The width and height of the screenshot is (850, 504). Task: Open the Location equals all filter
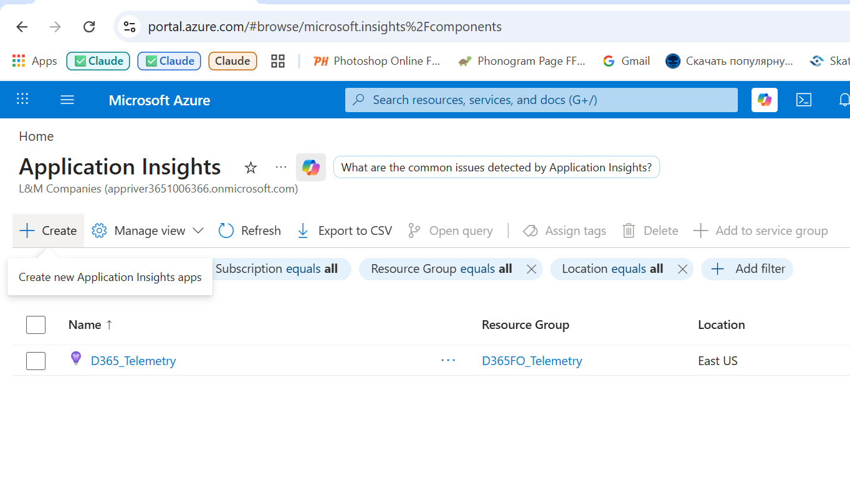coord(613,269)
